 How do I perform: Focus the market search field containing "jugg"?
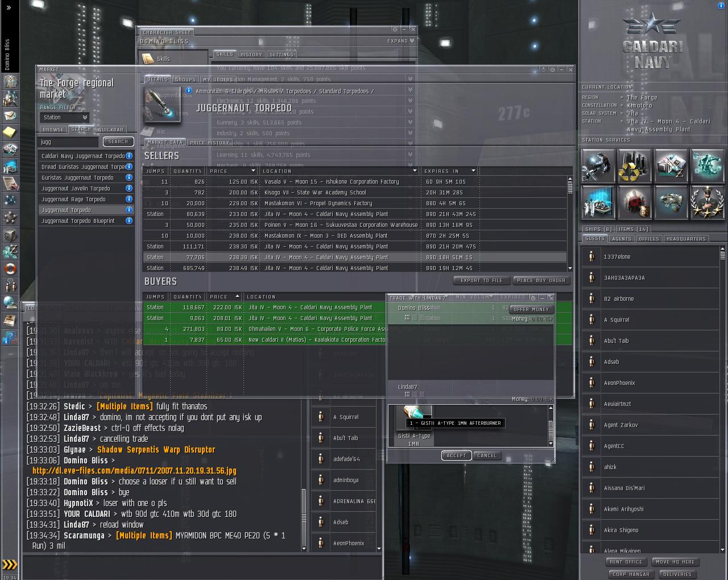tap(69, 142)
